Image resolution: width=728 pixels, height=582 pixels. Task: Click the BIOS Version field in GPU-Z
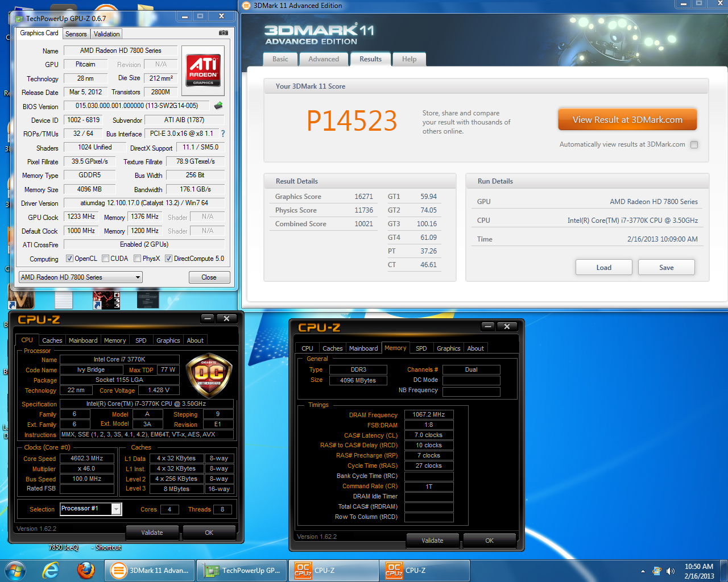click(x=136, y=106)
